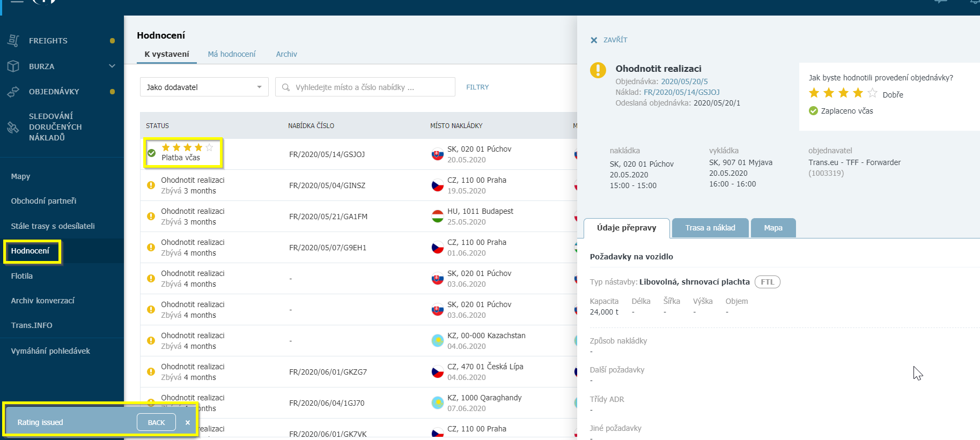Open Obchodní partneři in the sidebar
This screenshot has height=440, width=980.
coord(43,201)
